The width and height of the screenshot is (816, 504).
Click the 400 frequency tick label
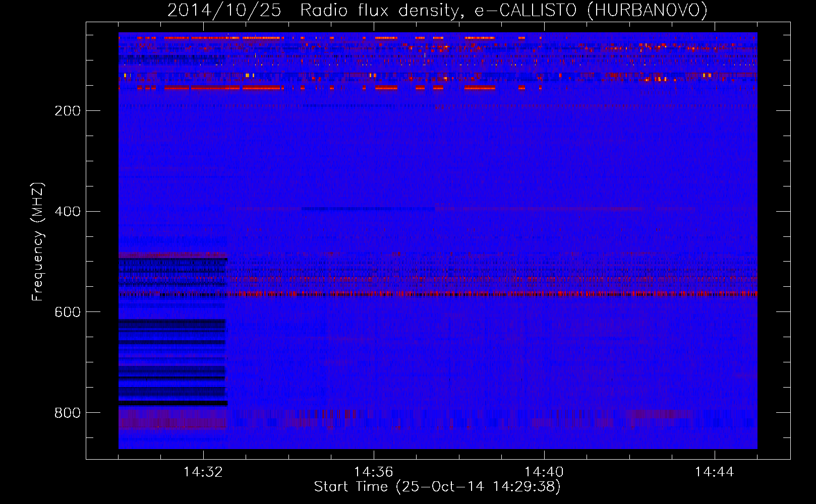point(68,212)
